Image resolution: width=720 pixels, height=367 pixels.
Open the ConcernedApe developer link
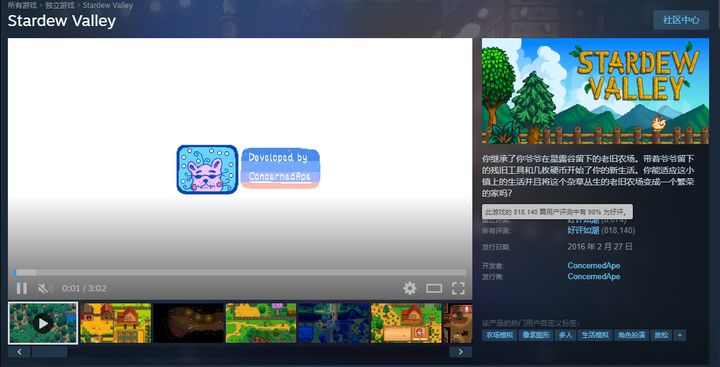594,265
